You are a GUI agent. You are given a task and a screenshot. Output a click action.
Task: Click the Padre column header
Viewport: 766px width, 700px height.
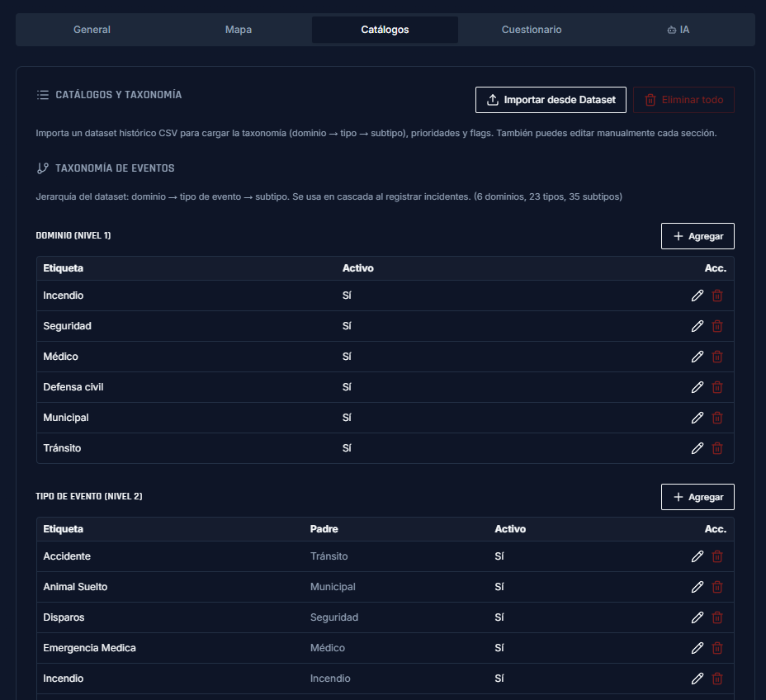(324, 529)
